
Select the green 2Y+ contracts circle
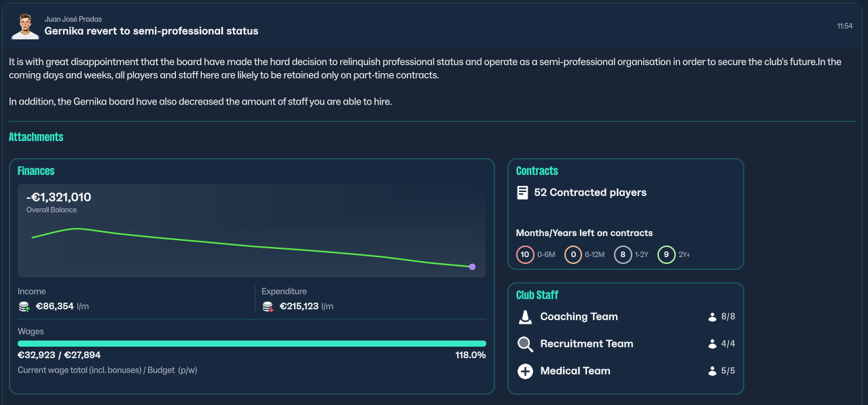tap(666, 255)
